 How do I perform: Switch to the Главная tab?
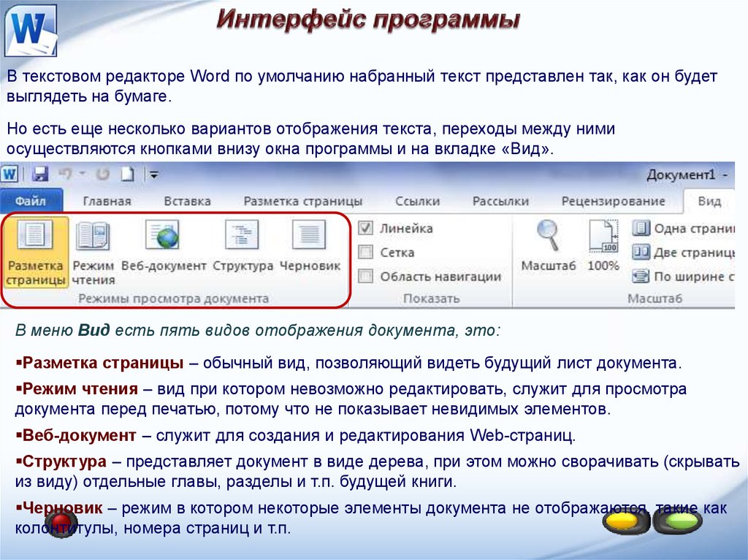click(107, 202)
